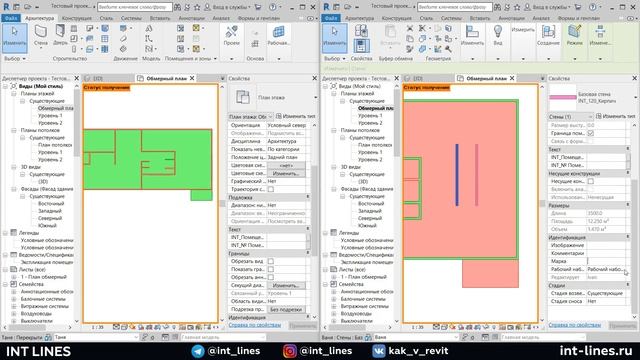The height and width of the screenshot is (360, 640).
Task: Click the VK icon in bottom banner
Action: tap(379, 351)
